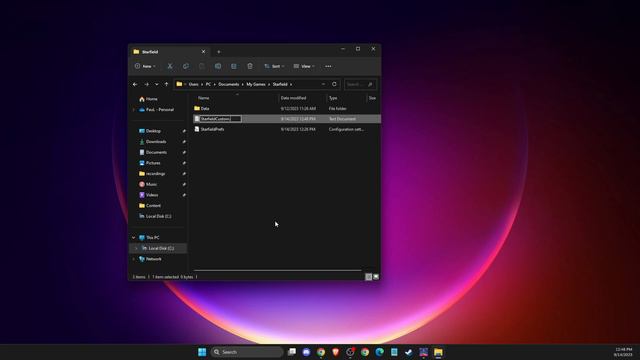
Task: Go back with the left arrow
Action: (135, 84)
